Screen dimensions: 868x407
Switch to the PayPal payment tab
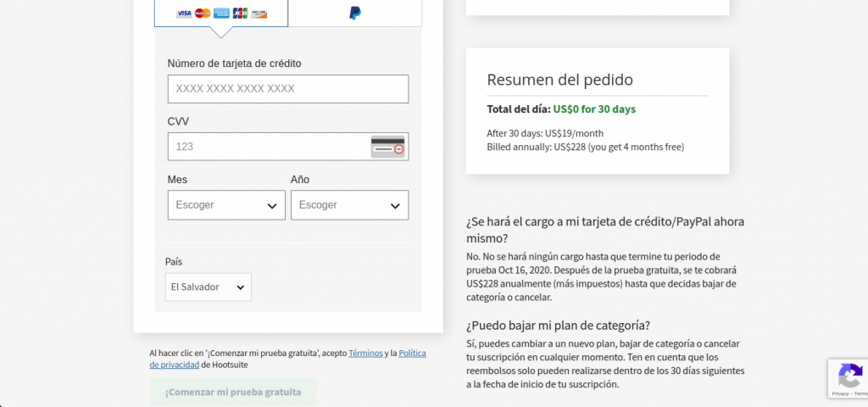(355, 14)
